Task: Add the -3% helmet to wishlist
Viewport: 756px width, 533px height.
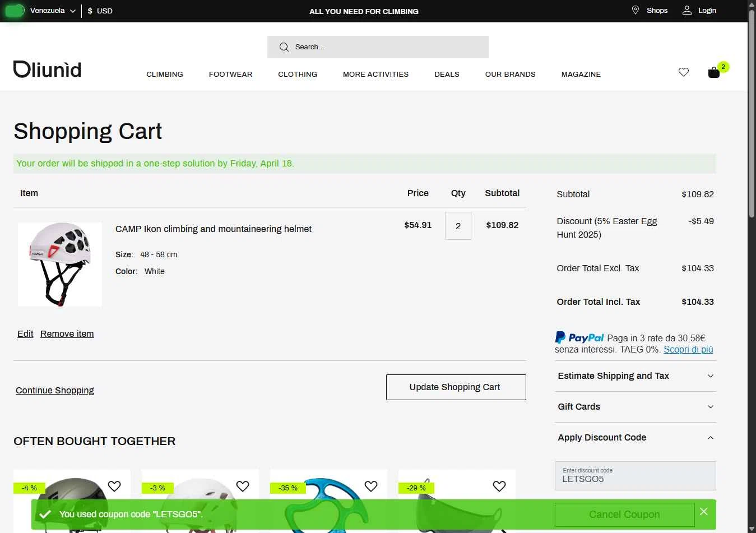Action: [243, 486]
